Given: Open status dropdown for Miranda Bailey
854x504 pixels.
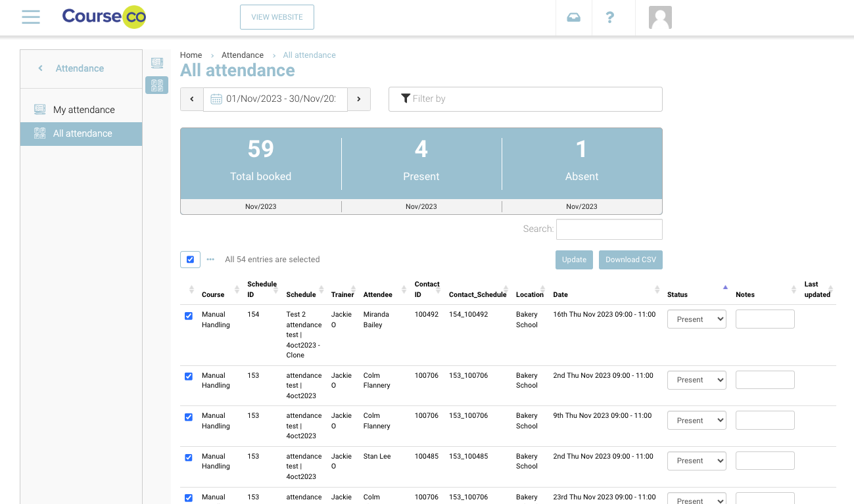Looking at the screenshot, I should point(696,319).
